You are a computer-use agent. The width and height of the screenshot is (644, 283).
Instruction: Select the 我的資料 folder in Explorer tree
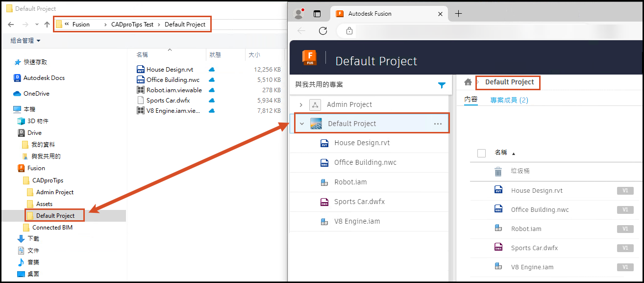[43, 144]
